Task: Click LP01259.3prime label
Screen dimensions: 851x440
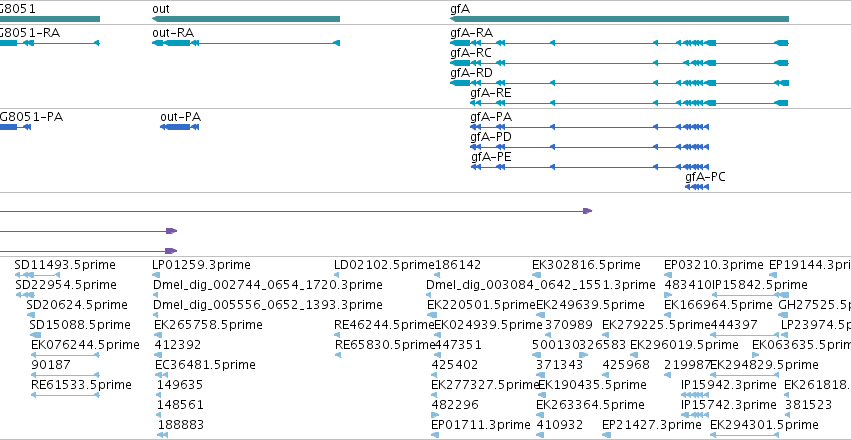Action: [x=201, y=265]
